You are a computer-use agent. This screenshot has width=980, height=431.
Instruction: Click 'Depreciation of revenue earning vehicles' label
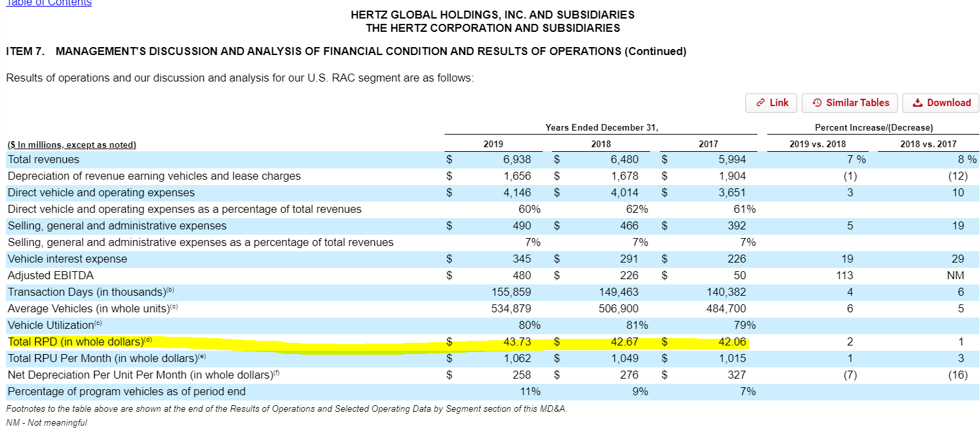coord(154,176)
